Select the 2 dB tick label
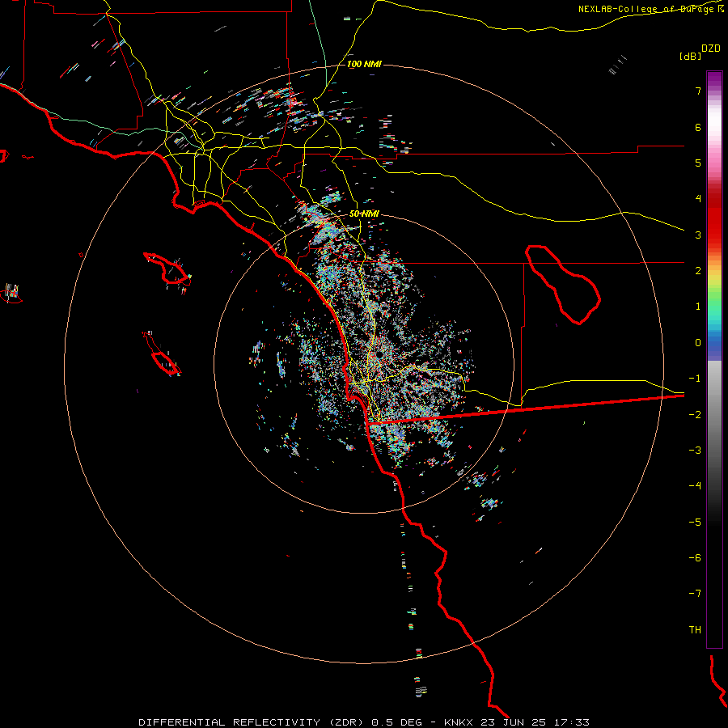 (x=698, y=271)
